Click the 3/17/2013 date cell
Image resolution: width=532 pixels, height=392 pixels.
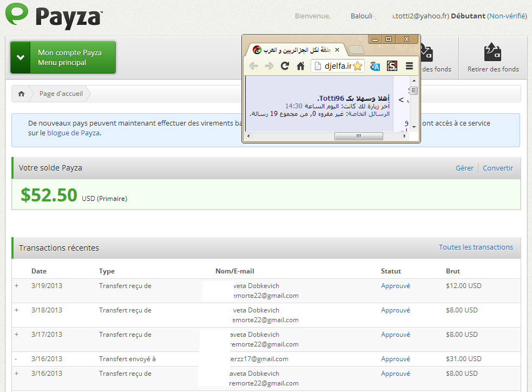[47, 335]
